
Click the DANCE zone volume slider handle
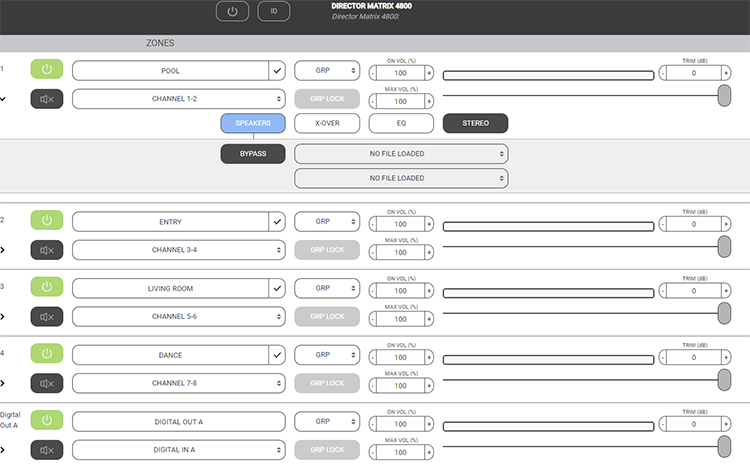724,380
